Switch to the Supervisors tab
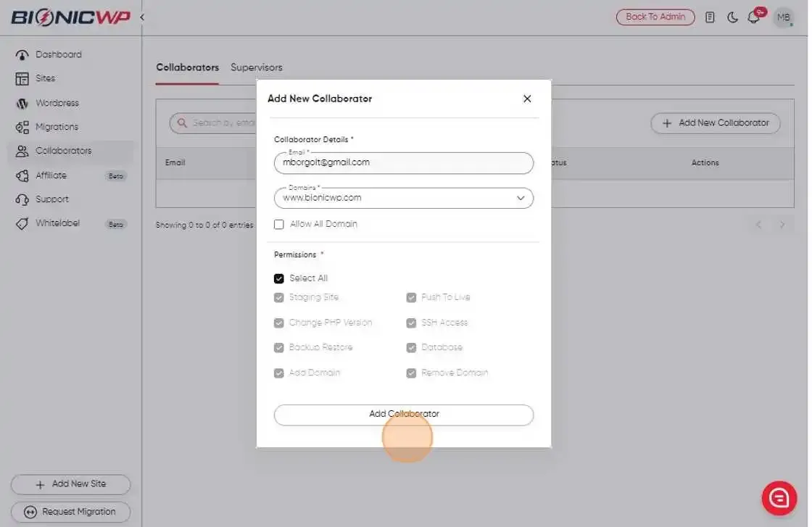Screen dimensions: 812x527 [257, 67]
